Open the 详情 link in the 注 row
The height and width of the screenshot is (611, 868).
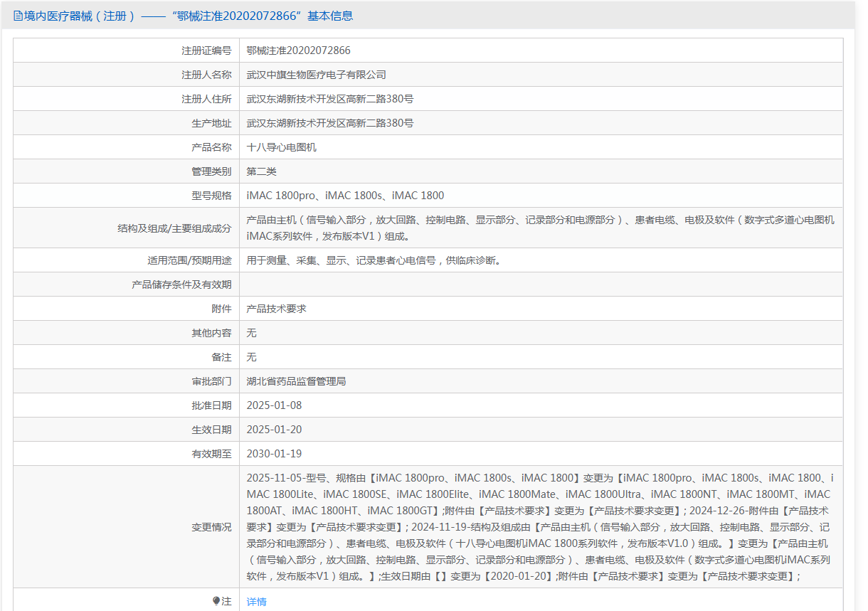tap(256, 602)
